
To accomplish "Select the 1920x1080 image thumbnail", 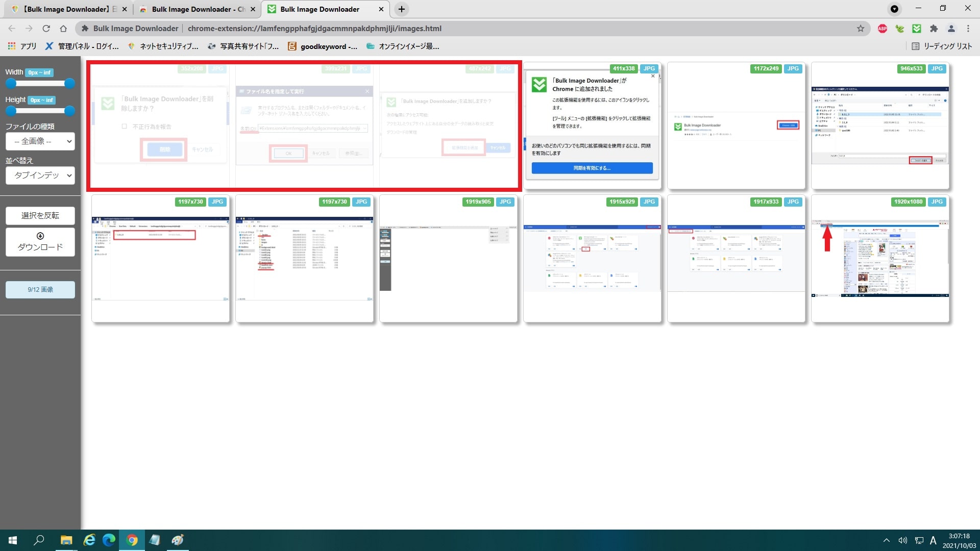I will point(880,259).
